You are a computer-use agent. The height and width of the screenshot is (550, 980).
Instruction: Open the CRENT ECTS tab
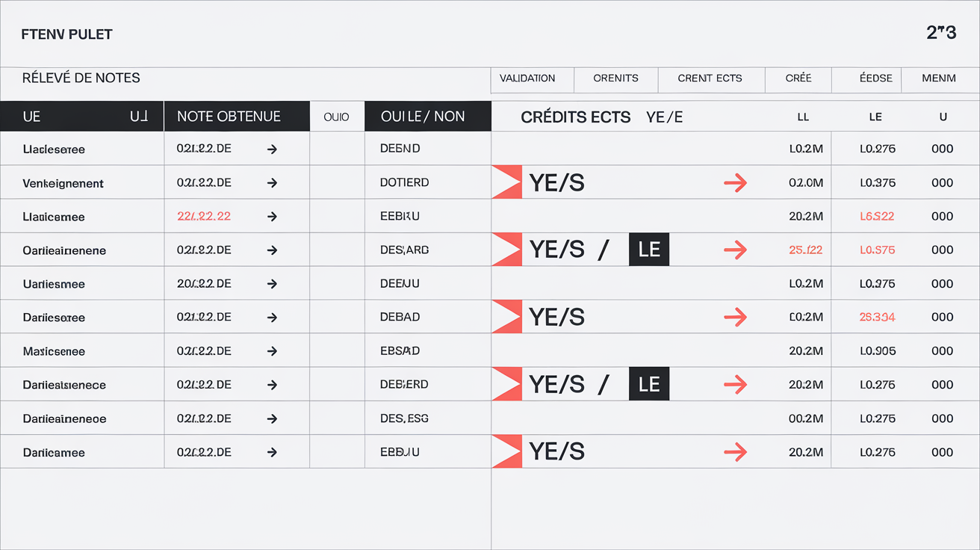pyautogui.click(x=710, y=78)
